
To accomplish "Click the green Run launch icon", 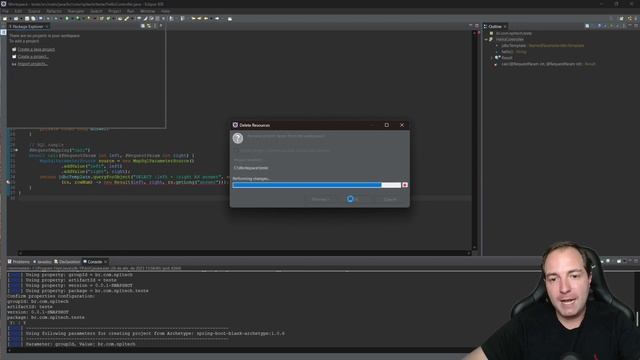I will pyautogui.click(x=67, y=19).
